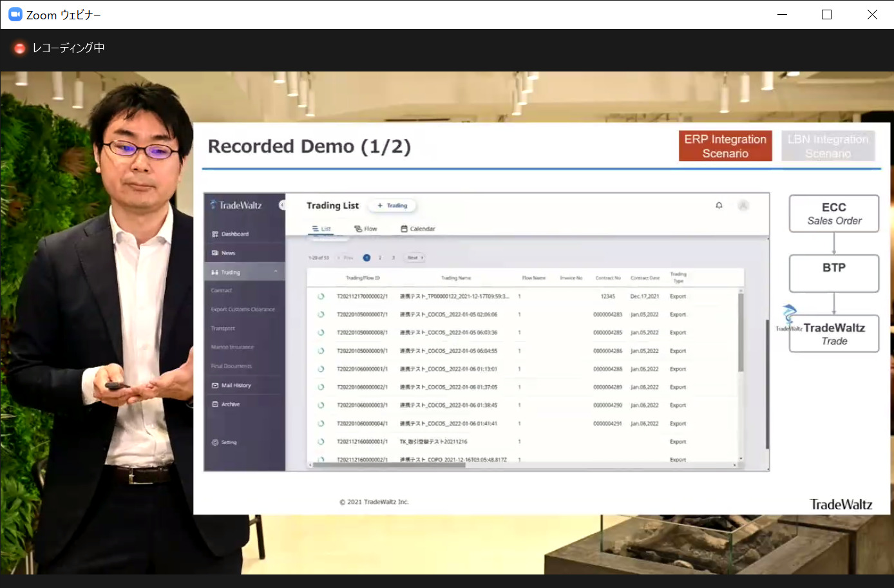Click the Contract No column header
Screen dimensions: 894x588
pyautogui.click(x=608, y=278)
